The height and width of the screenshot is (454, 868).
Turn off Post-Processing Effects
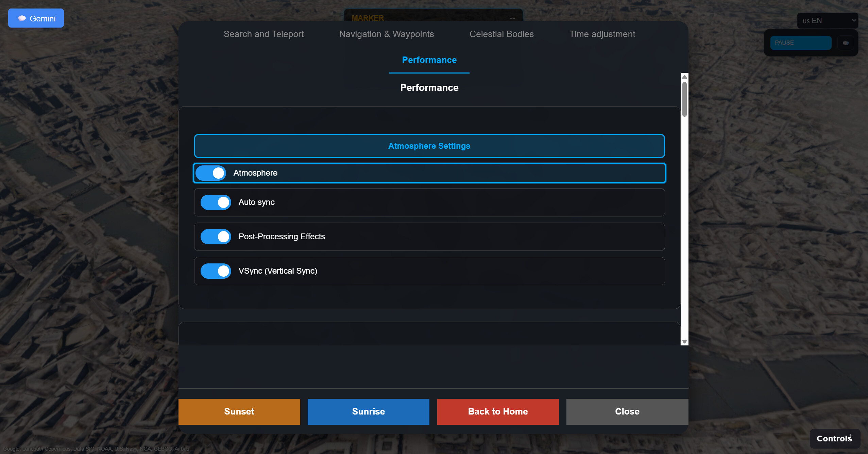click(x=216, y=237)
